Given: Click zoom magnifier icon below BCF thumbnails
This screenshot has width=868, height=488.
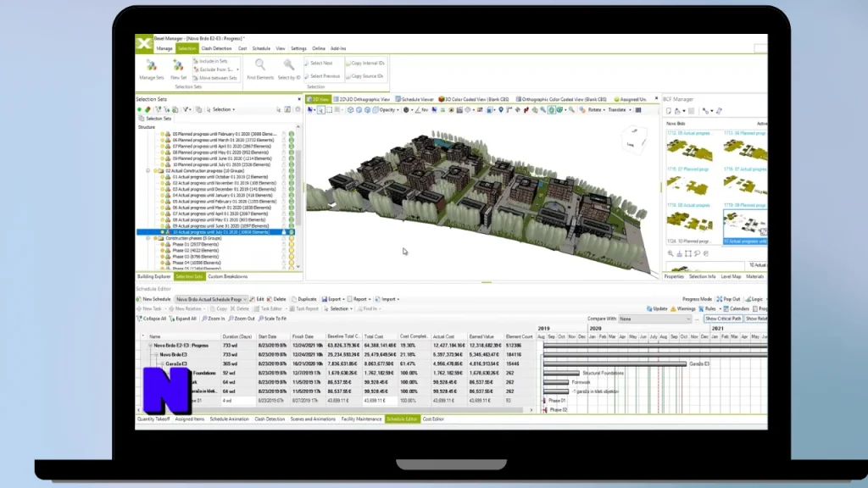Looking at the screenshot, I should (670, 253).
